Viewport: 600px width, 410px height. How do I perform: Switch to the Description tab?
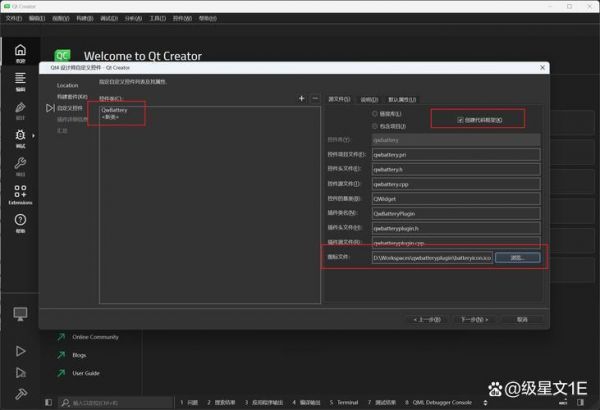click(x=369, y=99)
